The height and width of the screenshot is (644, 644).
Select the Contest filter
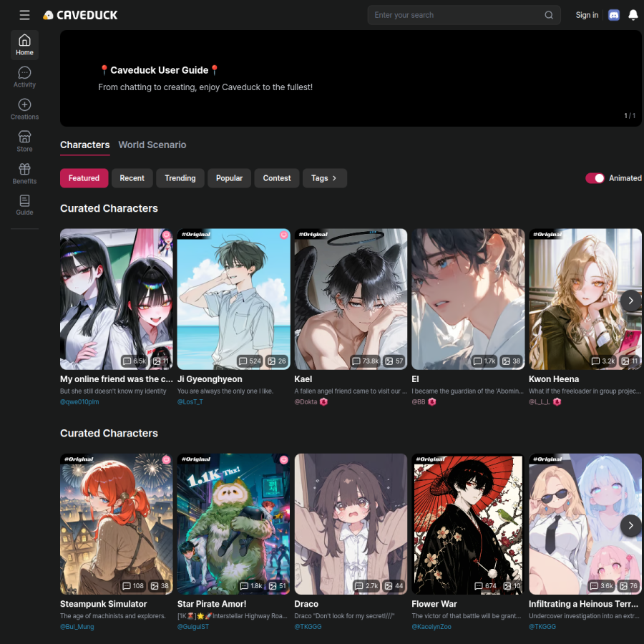(277, 178)
